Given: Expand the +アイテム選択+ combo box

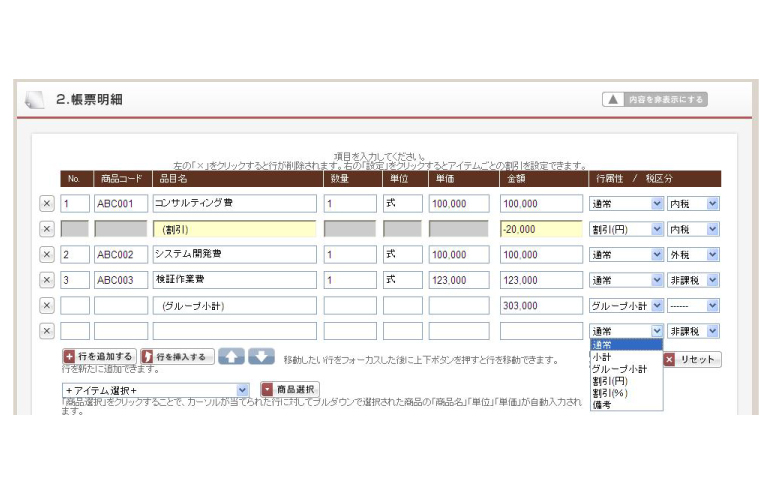Looking at the screenshot, I should click(156, 391).
